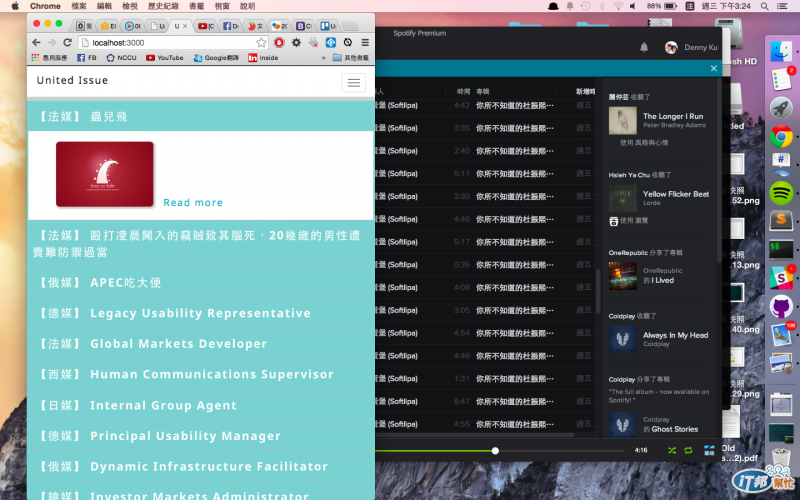Screen dimensions: 800x500
Task: Open Spotify from the Dock
Action: coord(781,193)
